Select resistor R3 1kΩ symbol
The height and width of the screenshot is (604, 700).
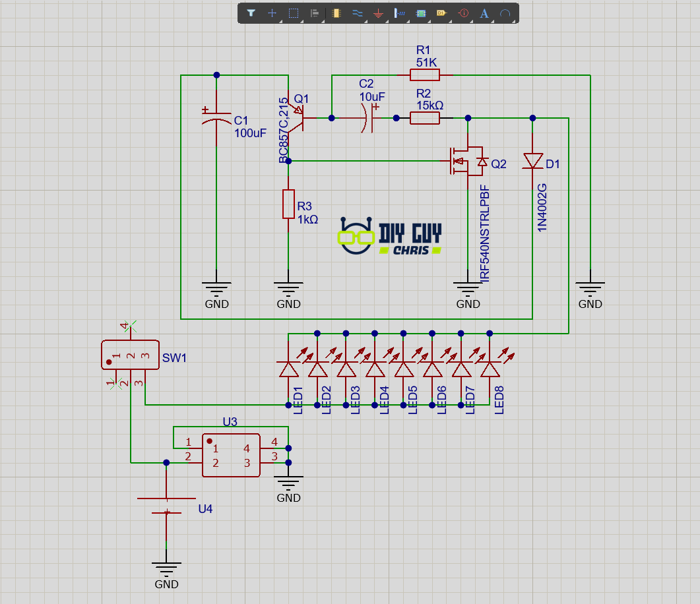[288, 204]
